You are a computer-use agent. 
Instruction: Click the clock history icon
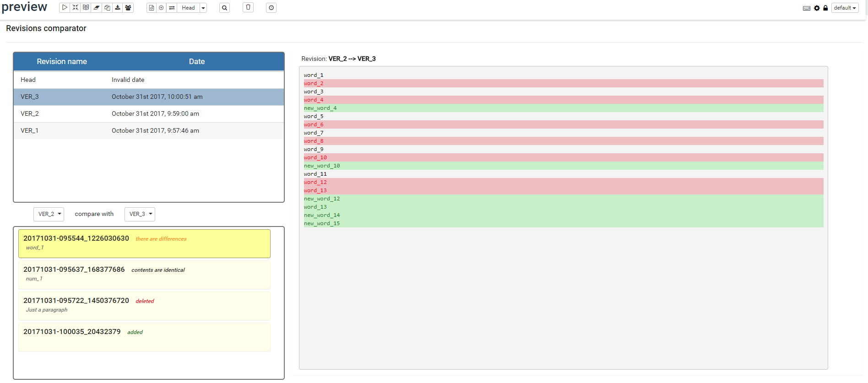271,8
